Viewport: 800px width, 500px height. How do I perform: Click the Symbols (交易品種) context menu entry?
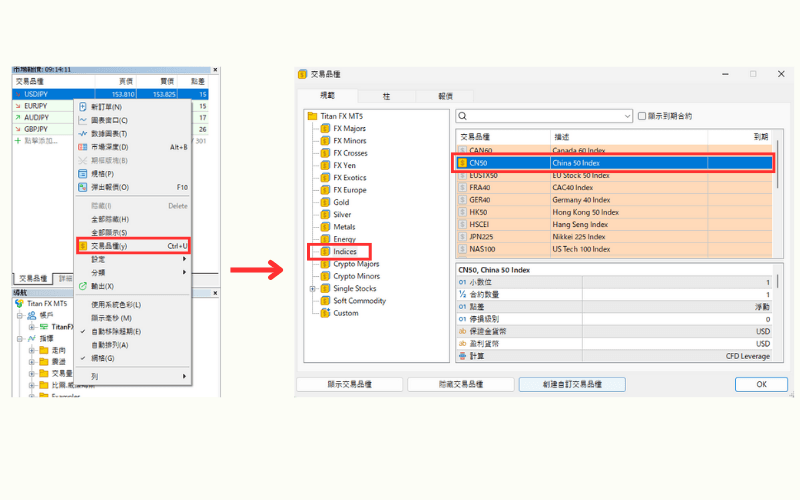click(131, 246)
